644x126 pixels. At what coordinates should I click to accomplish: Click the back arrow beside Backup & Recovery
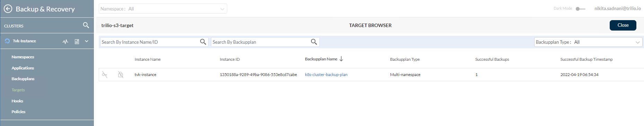pyautogui.click(x=8, y=9)
